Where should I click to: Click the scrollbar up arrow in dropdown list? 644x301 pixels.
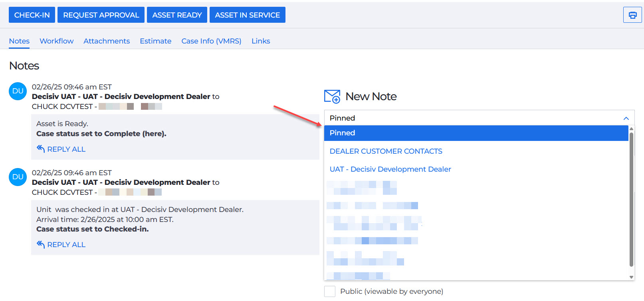point(631,129)
